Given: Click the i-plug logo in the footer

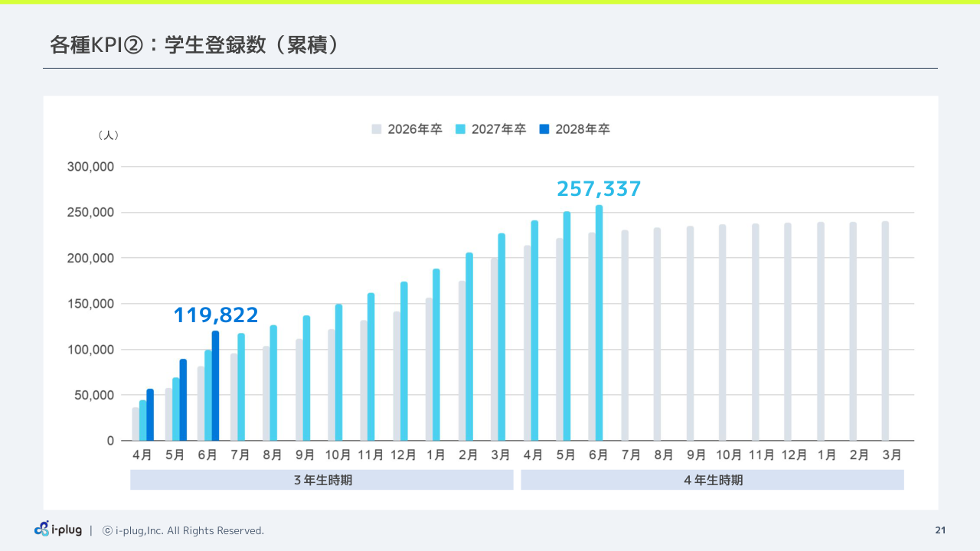Looking at the screenshot, I should click(58, 530).
